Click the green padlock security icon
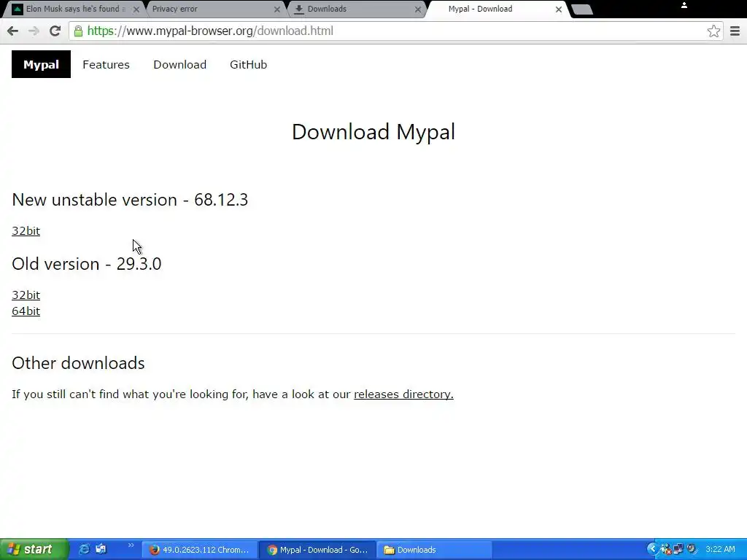747x560 pixels. 78,31
